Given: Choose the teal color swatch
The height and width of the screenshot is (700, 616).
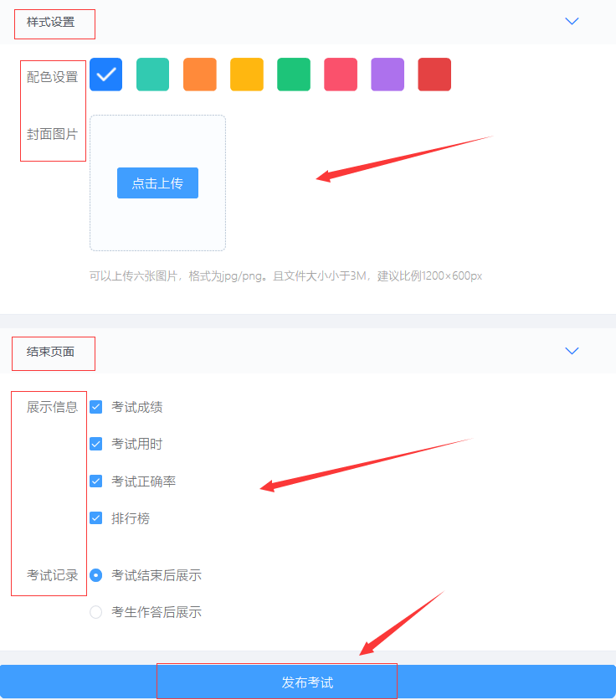Looking at the screenshot, I should tap(153, 75).
